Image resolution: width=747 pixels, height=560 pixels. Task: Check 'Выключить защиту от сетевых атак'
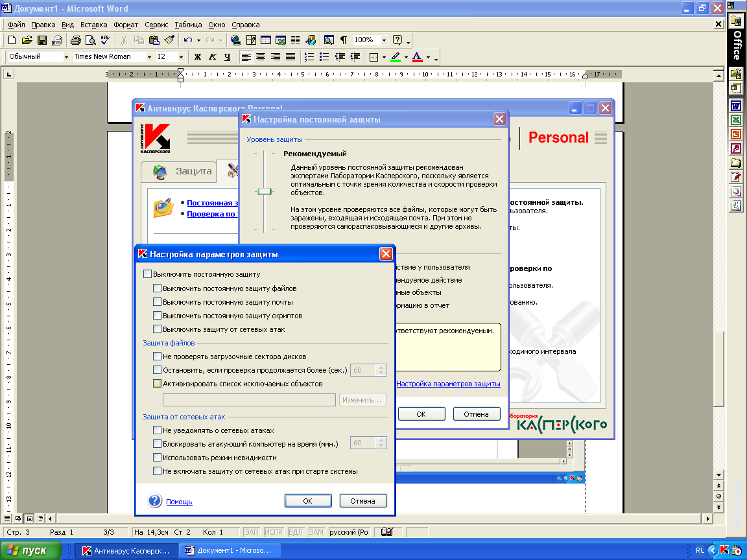coord(157,329)
